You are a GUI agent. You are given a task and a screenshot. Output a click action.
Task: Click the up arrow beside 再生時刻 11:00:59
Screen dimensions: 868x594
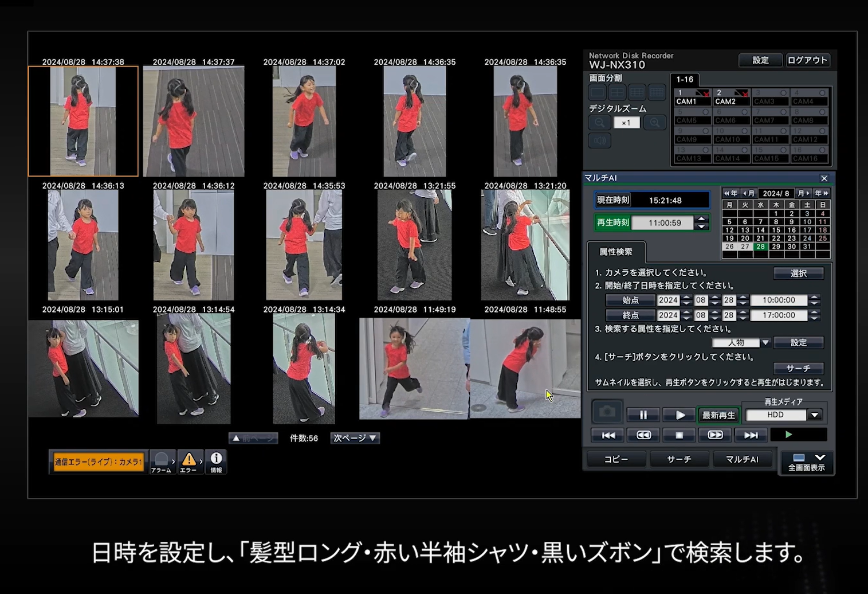click(701, 218)
